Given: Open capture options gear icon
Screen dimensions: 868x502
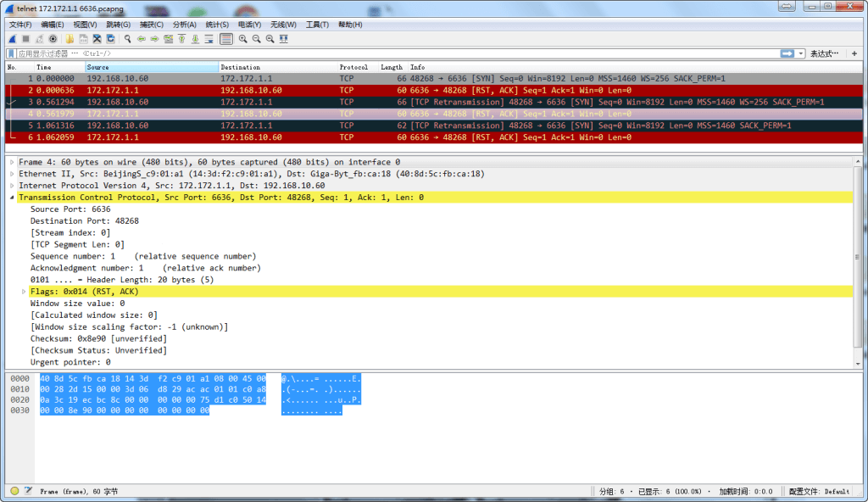Looking at the screenshot, I should (53, 39).
